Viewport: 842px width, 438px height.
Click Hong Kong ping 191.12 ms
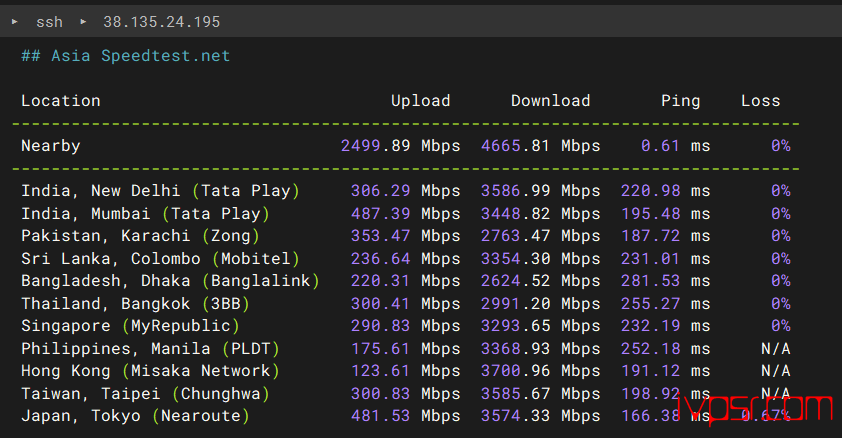tap(665, 371)
